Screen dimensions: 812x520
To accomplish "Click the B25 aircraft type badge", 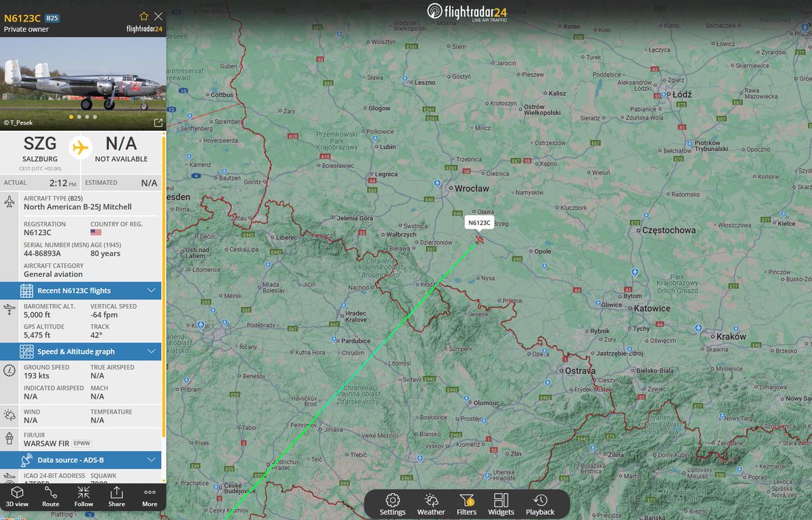I will point(52,18).
